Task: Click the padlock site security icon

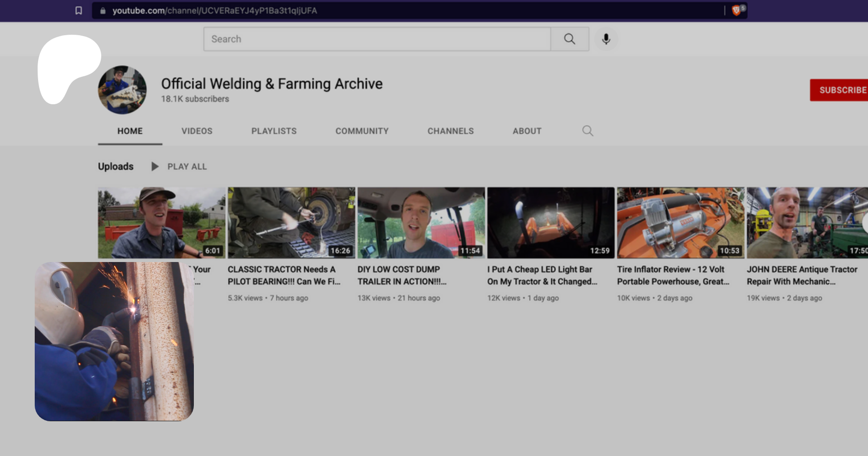Action: 103,11
